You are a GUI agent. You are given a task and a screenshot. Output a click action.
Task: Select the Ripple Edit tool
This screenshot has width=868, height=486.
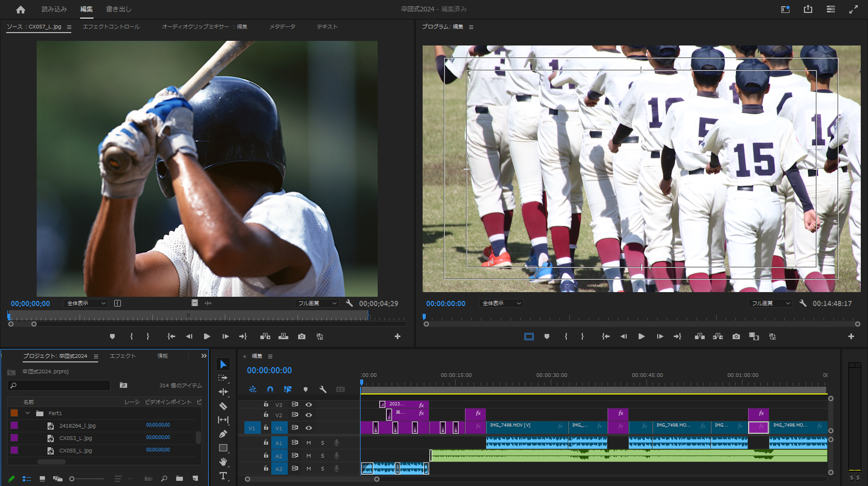click(223, 392)
